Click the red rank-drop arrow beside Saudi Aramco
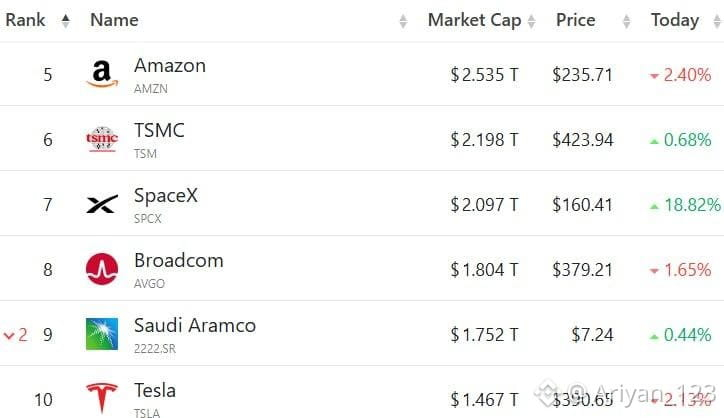 9,335
